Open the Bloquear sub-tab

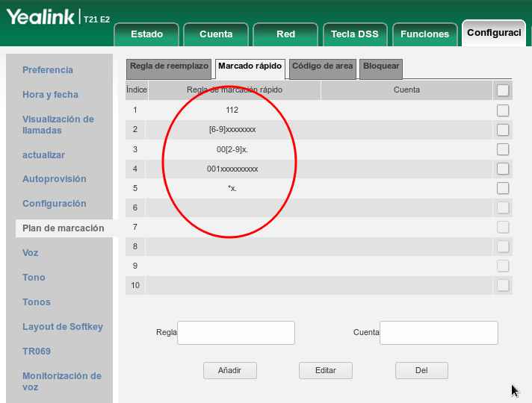pos(381,66)
